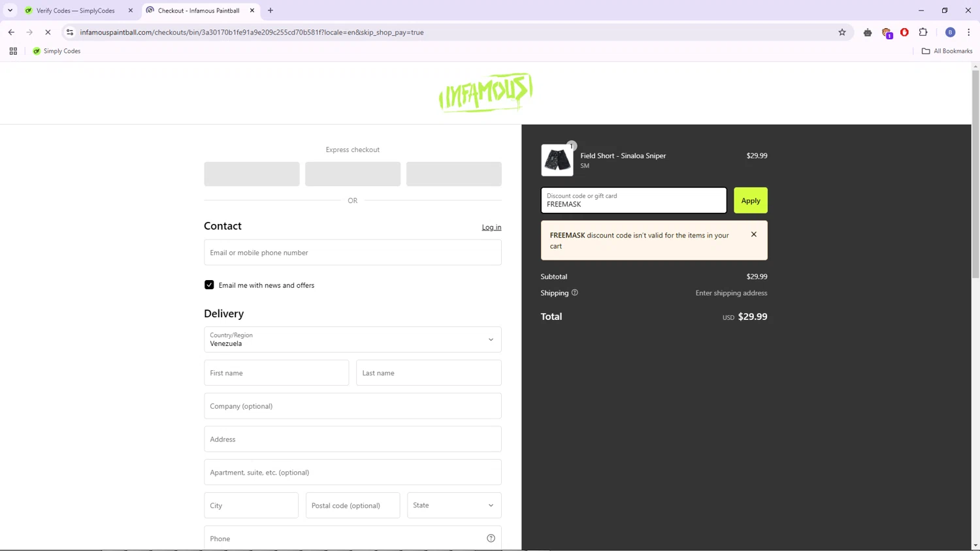Open the Simply Codes bookmark
Screen dimensions: 980x551
point(56,51)
